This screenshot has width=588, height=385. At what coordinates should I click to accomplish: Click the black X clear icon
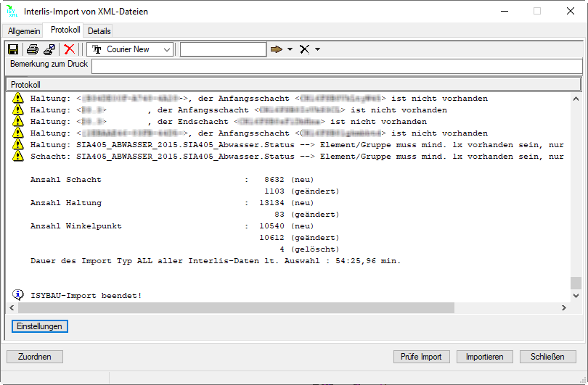tap(305, 49)
